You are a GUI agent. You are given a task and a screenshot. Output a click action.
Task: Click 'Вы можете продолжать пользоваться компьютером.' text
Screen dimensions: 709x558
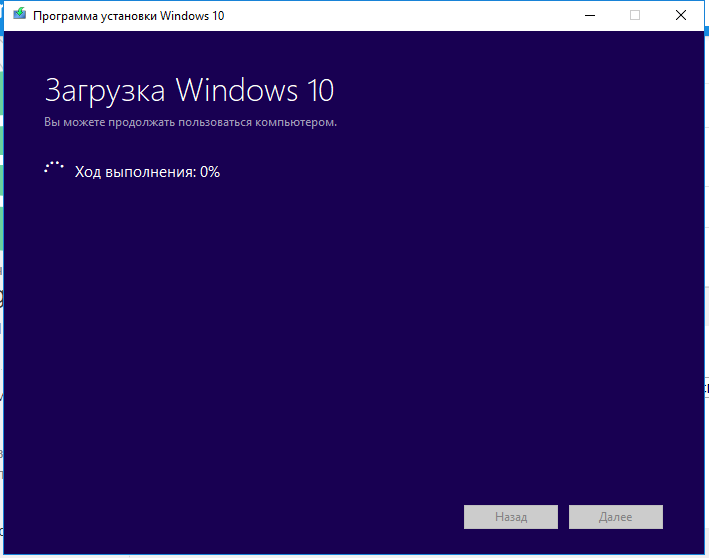(x=190, y=122)
